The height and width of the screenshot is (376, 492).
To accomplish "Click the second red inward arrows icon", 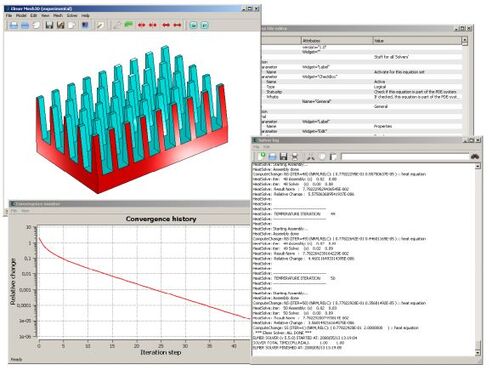I will (x=153, y=25).
